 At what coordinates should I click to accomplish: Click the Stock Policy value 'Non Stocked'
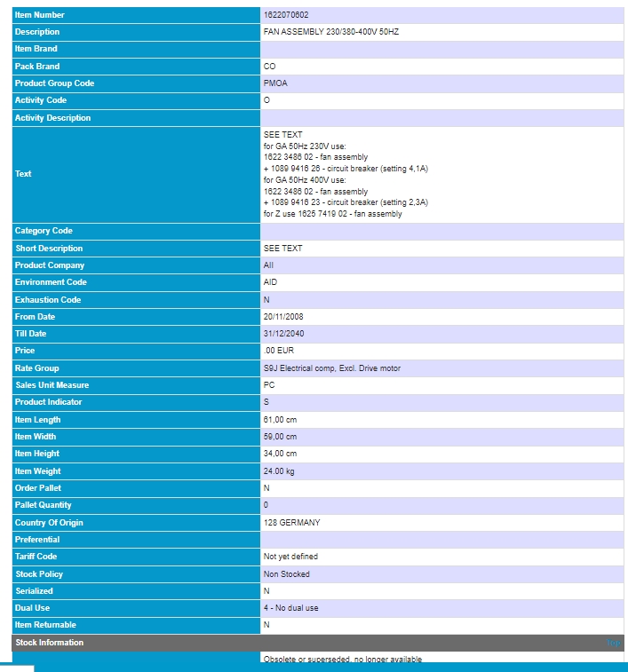[x=287, y=573]
